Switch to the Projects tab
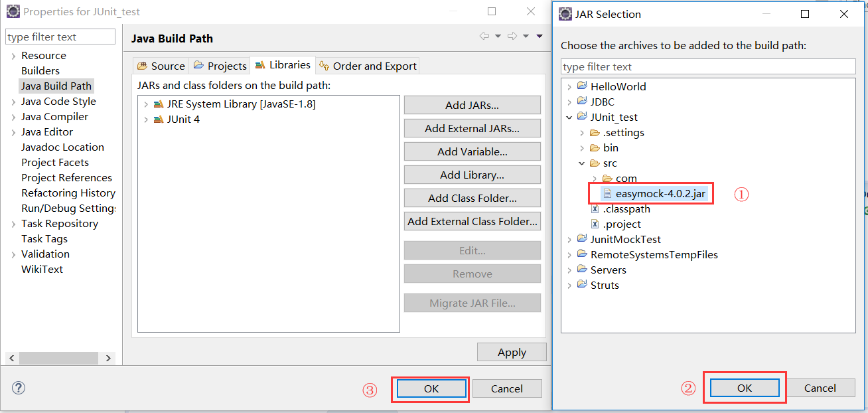This screenshot has height=413, width=868. pos(220,66)
